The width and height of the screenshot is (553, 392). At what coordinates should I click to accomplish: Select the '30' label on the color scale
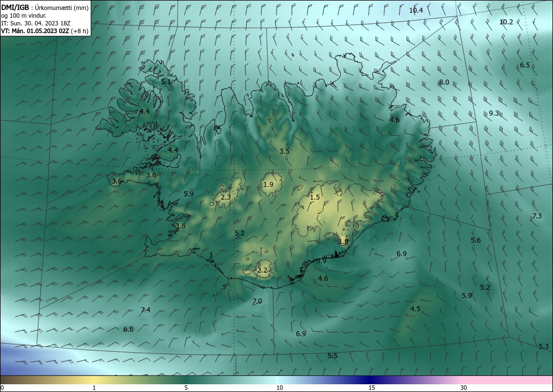coord(464,388)
